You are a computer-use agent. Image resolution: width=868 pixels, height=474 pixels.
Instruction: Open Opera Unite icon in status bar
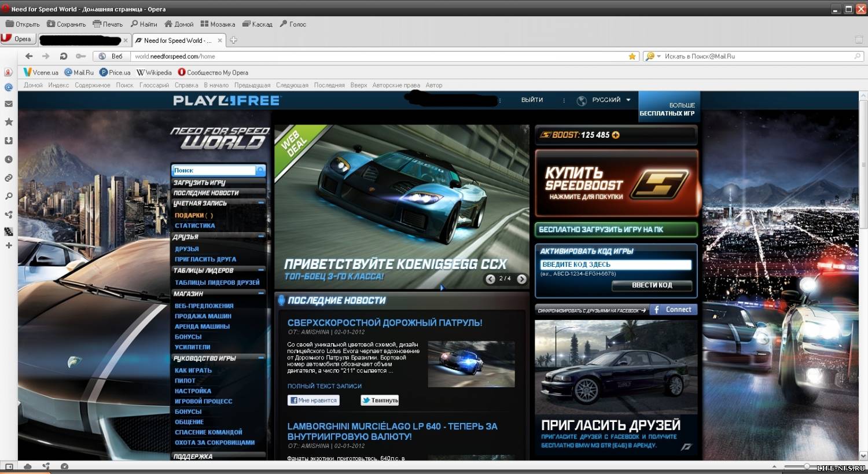pyautogui.click(x=46, y=466)
